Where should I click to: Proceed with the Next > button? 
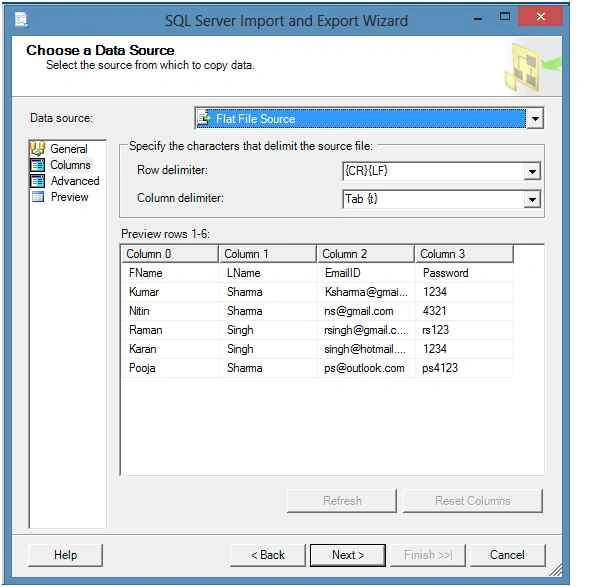coord(348,555)
